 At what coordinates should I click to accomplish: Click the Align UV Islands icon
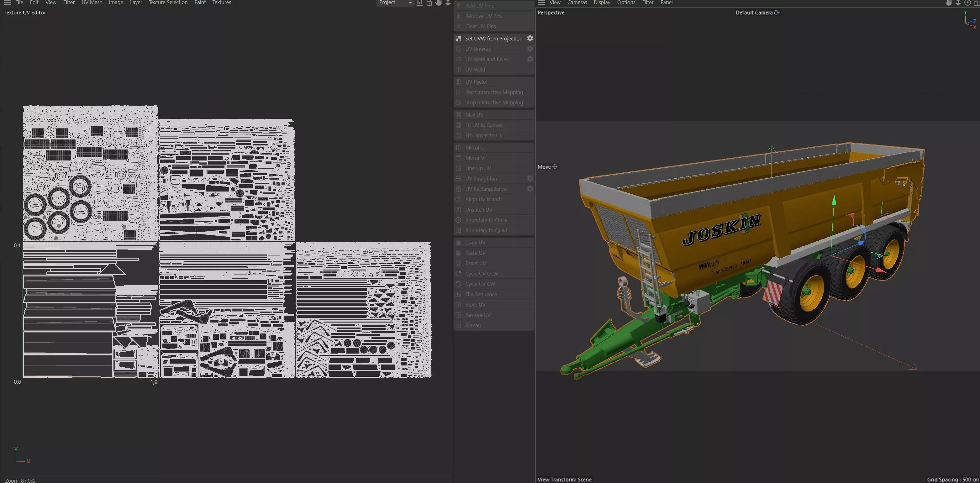pos(458,199)
